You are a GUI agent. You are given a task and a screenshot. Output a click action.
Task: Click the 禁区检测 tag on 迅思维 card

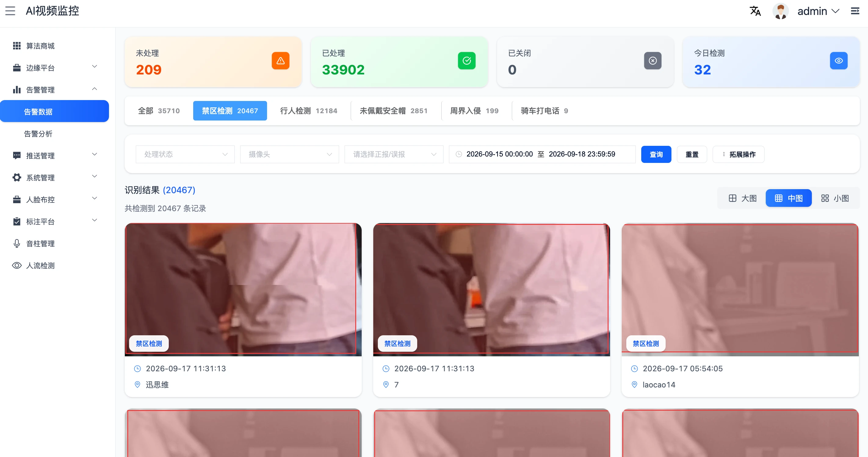tap(149, 344)
